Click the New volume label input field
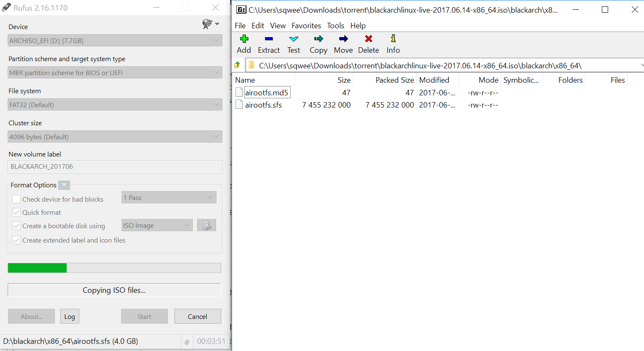644x351 pixels. point(115,167)
